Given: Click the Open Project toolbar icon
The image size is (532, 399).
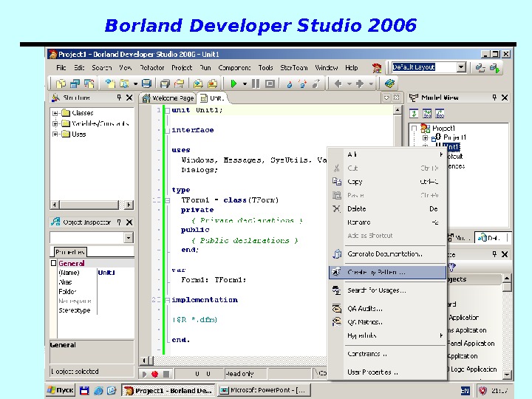Looking at the screenshot, I should pyautogui.click(x=179, y=83).
